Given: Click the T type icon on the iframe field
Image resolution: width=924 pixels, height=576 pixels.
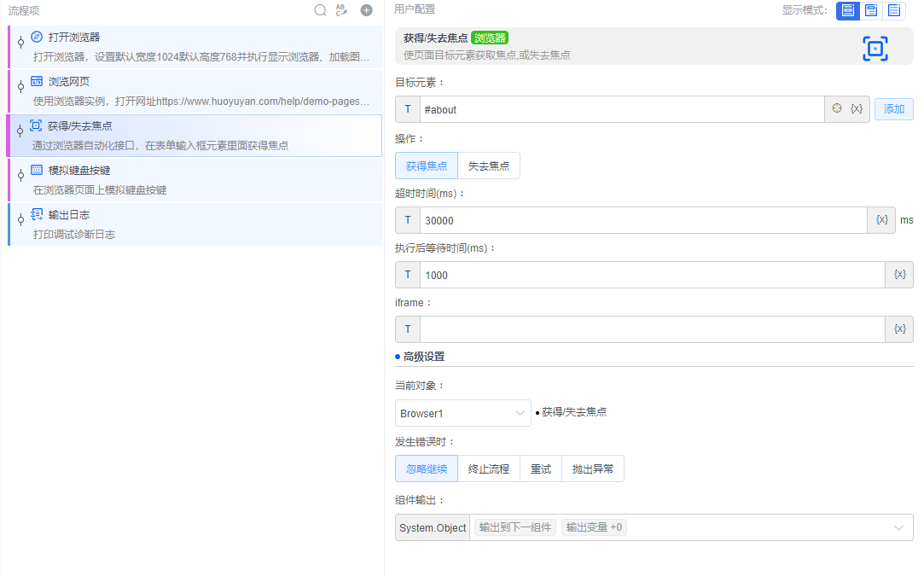Looking at the screenshot, I should 407,329.
